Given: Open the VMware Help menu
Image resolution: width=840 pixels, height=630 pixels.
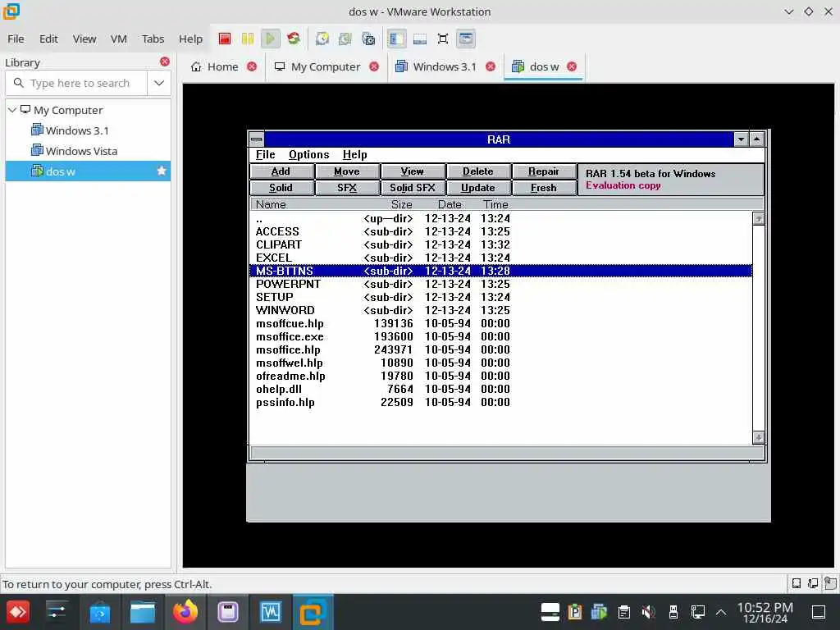Looking at the screenshot, I should [x=190, y=39].
